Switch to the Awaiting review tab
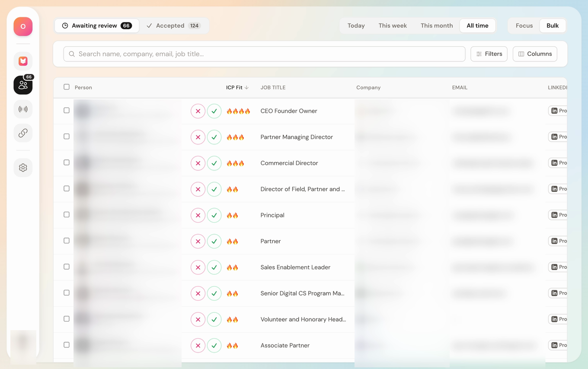Image resolution: width=588 pixels, height=369 pixels. click(97, 25)
